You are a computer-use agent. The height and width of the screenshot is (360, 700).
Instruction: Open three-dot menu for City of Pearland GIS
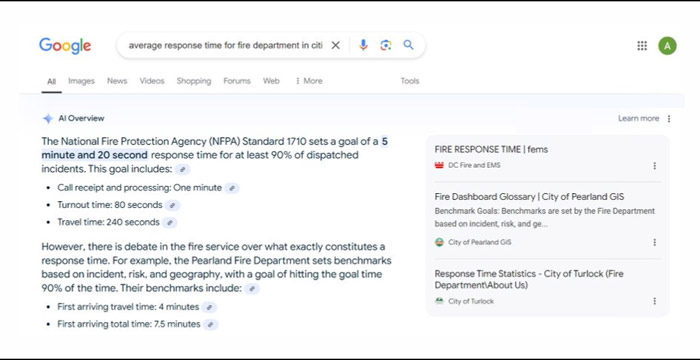tap(654, 242)
